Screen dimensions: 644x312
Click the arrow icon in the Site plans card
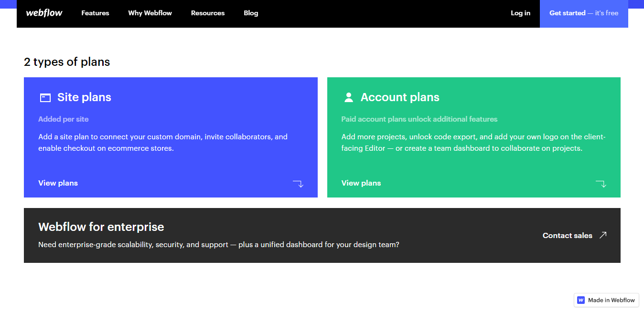coord(298,183)
